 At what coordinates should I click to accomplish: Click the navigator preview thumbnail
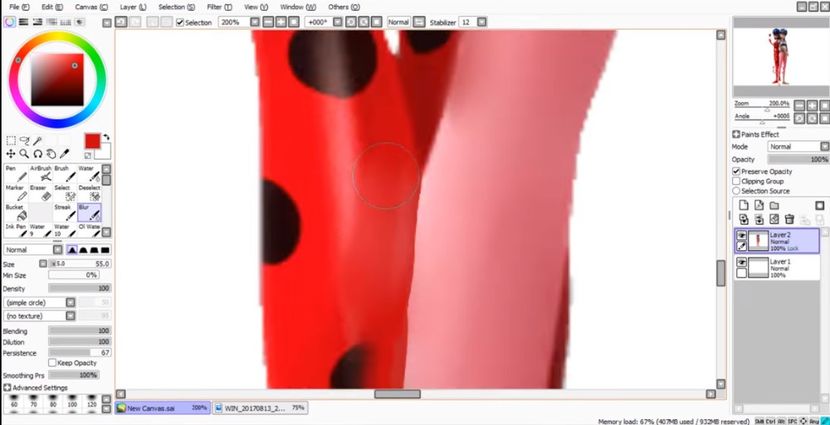click(781, 57)
